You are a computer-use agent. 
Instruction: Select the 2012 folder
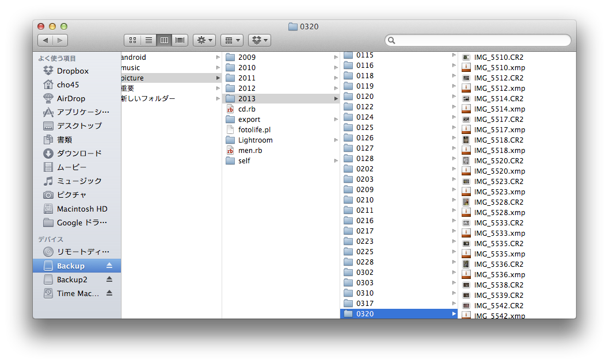[247, 89]
